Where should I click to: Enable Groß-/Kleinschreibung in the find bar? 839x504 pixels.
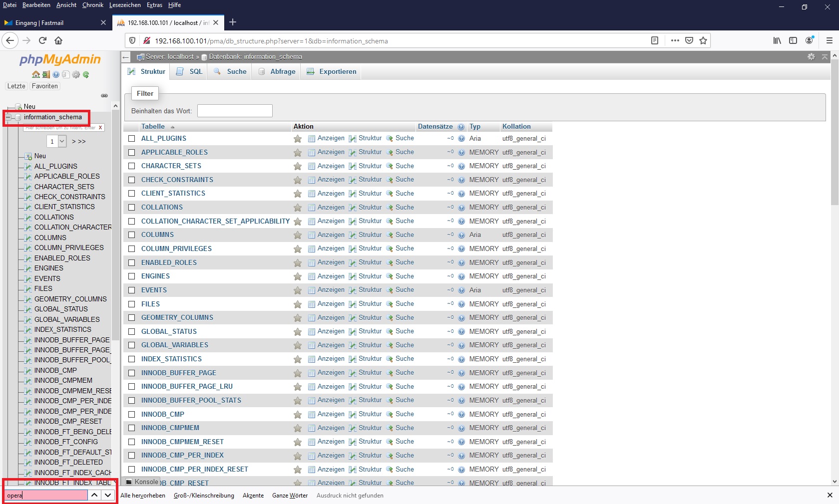[203, 496]
